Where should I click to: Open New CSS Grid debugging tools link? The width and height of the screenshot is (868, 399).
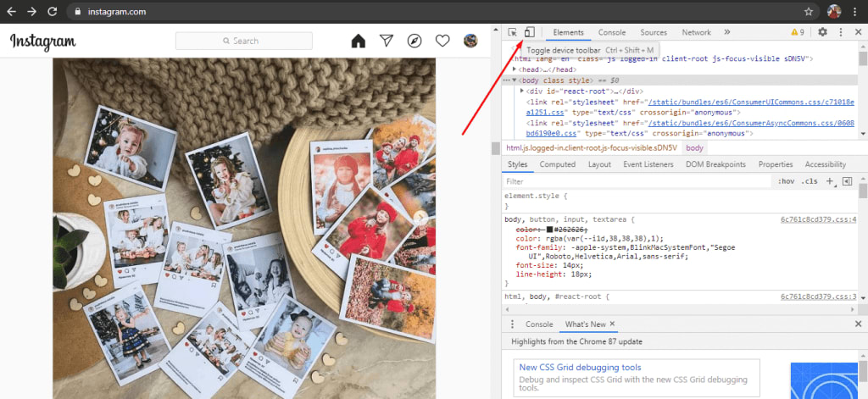coord(580,368)
